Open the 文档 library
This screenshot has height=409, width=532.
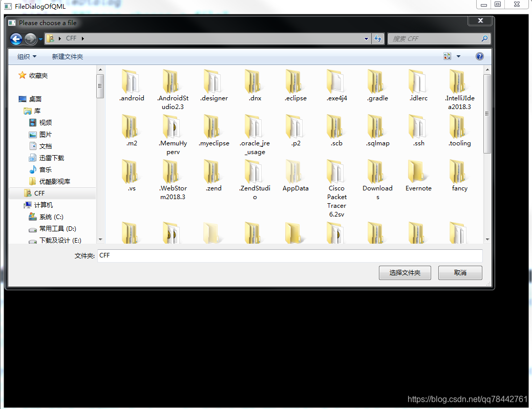[x=40, y=146]
